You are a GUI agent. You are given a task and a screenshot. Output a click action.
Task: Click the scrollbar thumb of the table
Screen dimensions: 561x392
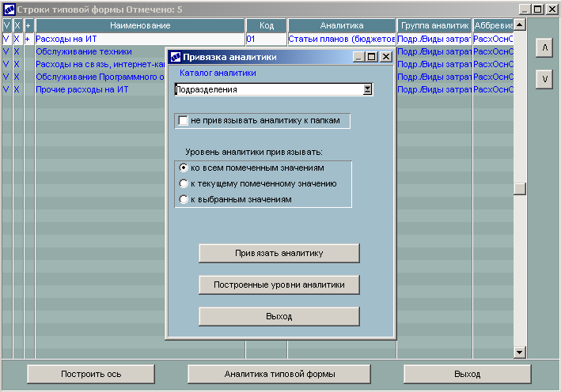(x=520, y=189)
